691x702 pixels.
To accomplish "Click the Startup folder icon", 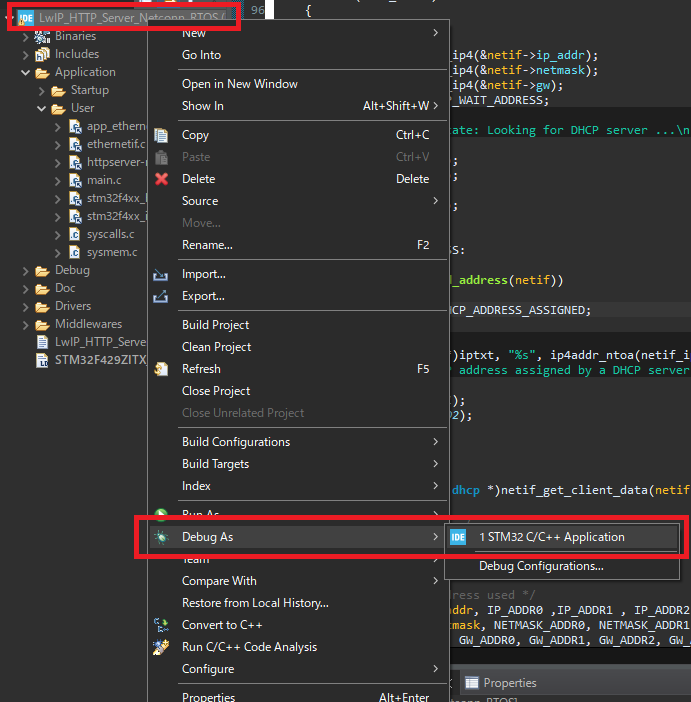I will [58, 91].
